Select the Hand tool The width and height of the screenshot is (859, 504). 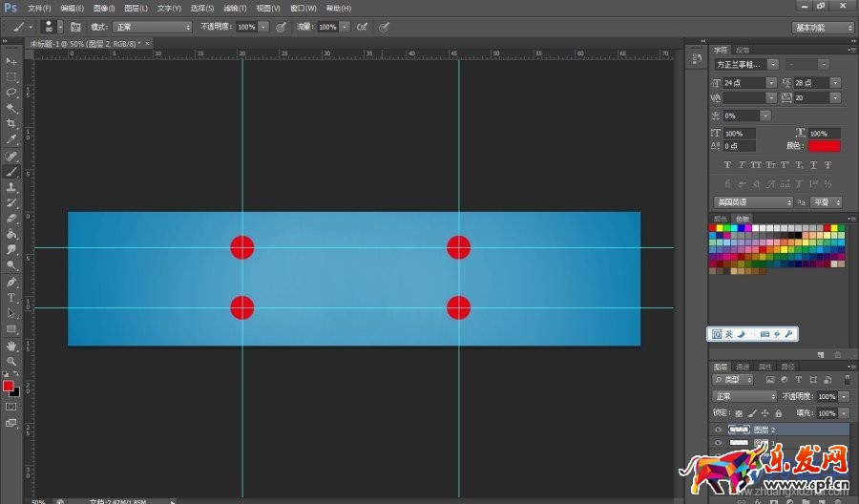(12, 346)
